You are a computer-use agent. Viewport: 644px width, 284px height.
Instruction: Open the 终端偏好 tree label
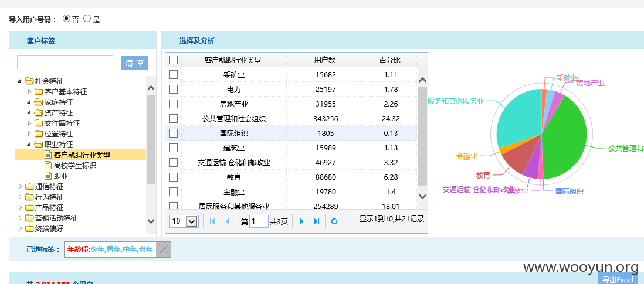[x=49, y=229]
